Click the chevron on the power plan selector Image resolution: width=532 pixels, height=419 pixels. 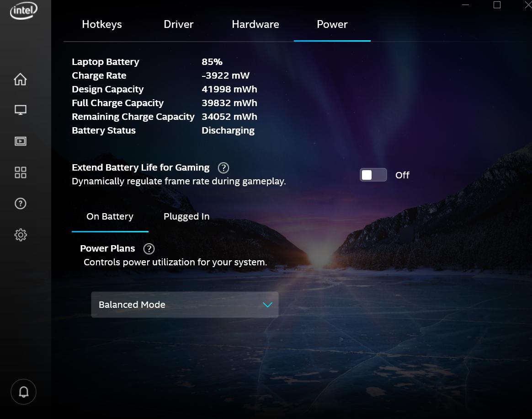[x=267, y=304]
